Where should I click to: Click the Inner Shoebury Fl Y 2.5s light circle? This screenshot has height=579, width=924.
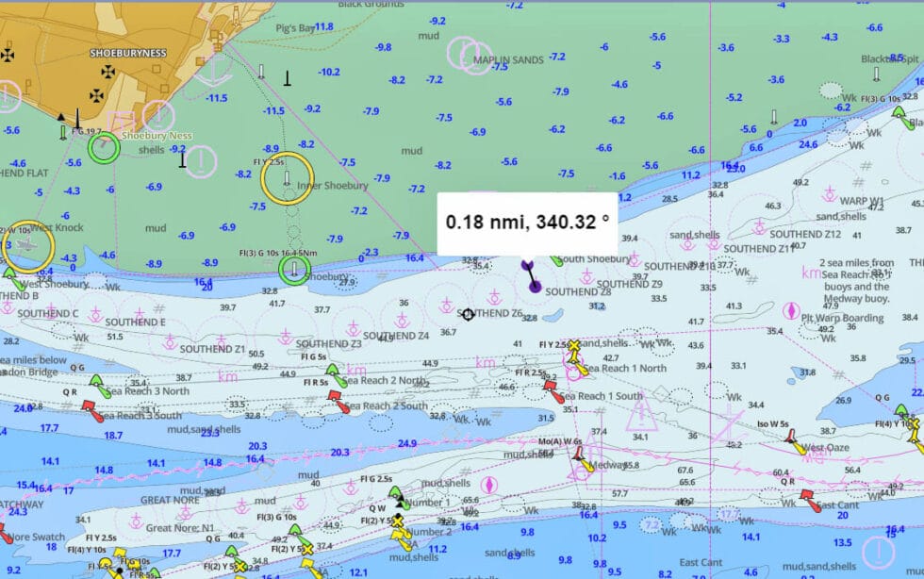pyautogui.click(x=288, y=178)
